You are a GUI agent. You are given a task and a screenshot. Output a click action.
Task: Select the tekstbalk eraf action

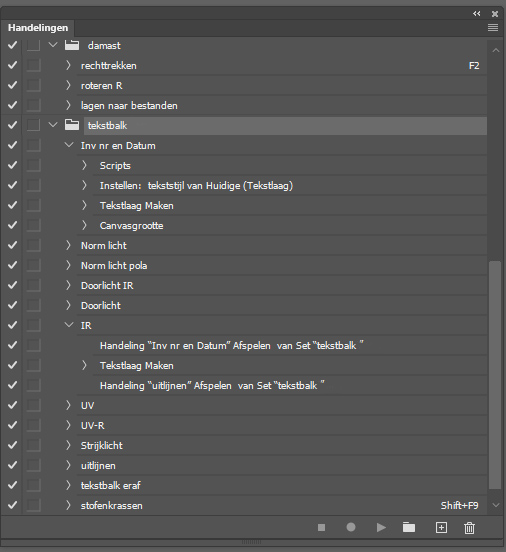point(111,486)
